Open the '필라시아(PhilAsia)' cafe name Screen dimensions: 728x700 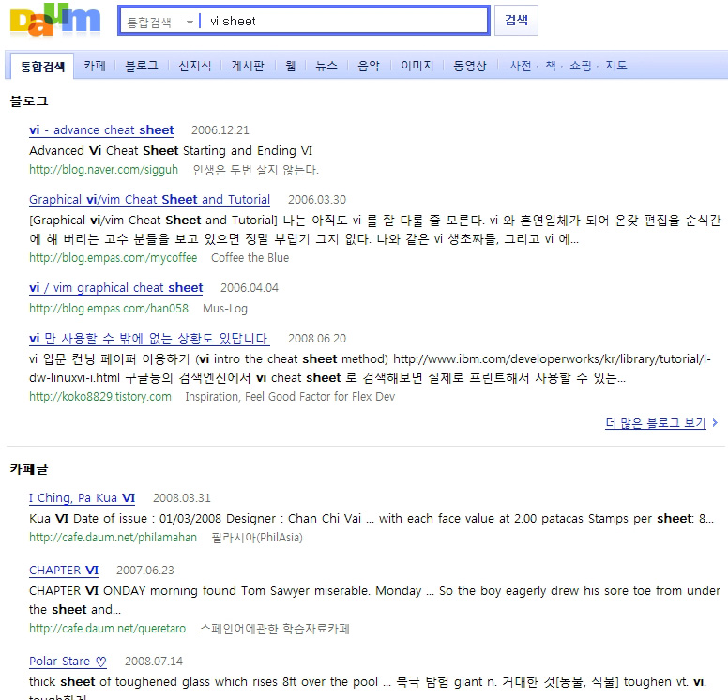click(257, 538)
